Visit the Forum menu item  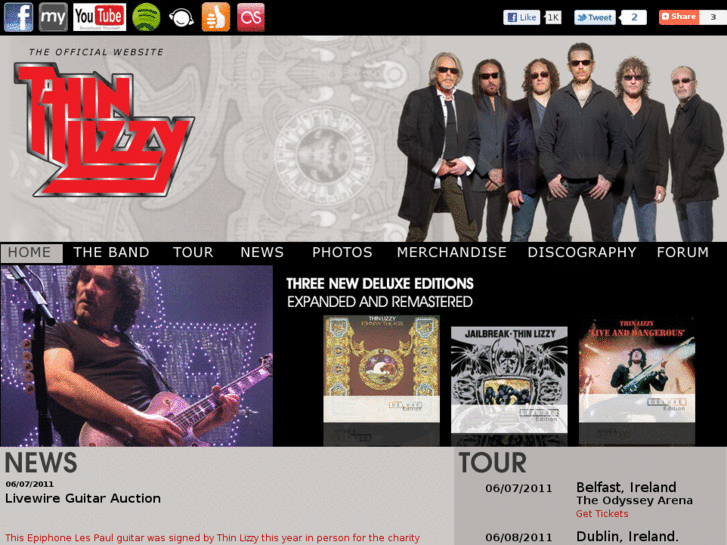click(682, 252)
